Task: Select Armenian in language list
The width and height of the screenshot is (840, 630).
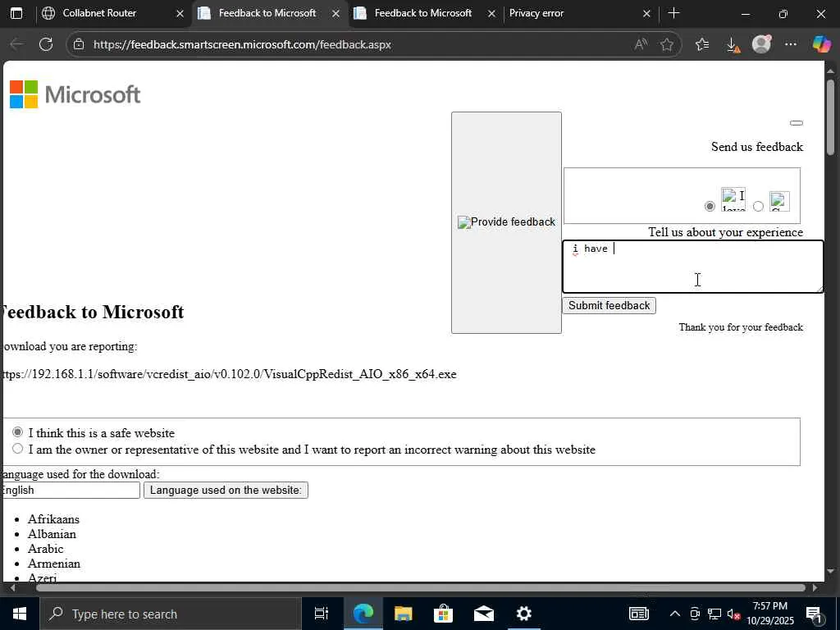Action: [54, 564]
